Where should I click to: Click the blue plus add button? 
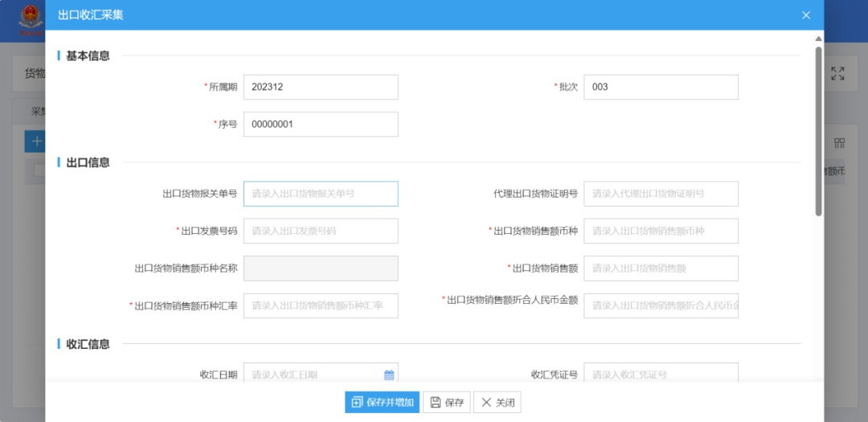click(x=36, y=141)
